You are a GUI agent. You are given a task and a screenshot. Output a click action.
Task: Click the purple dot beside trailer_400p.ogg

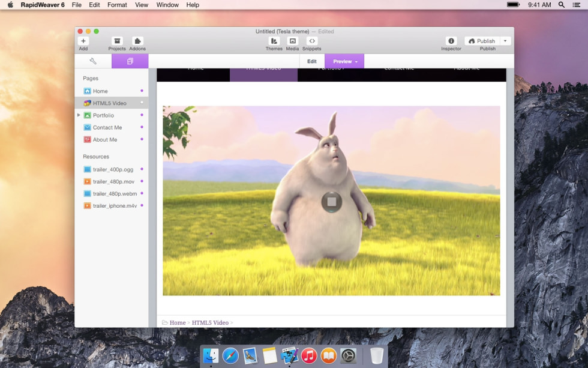tap(142, 169)
